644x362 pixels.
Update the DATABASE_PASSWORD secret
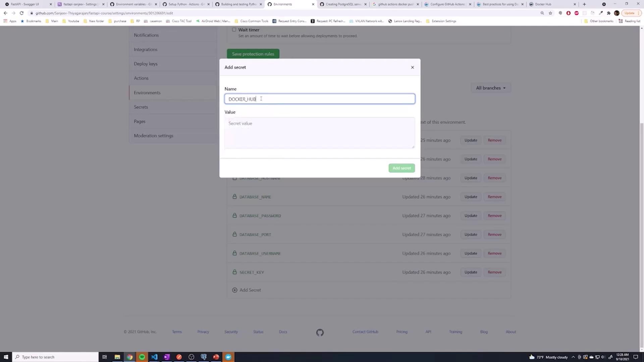471,216
